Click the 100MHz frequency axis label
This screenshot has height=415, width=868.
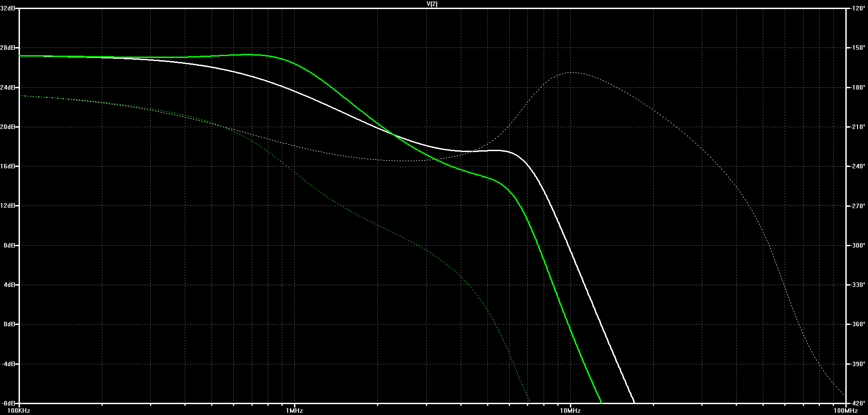click(x=845, y=410)
